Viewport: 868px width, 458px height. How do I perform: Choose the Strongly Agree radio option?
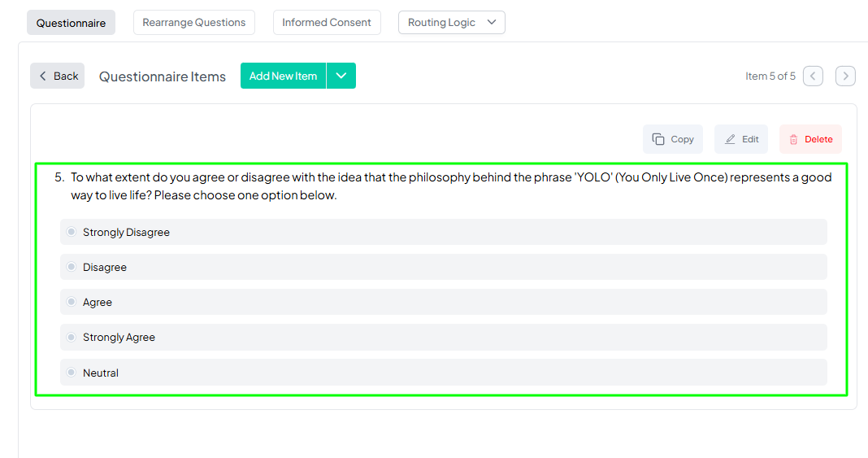click(x=71, y=337)
